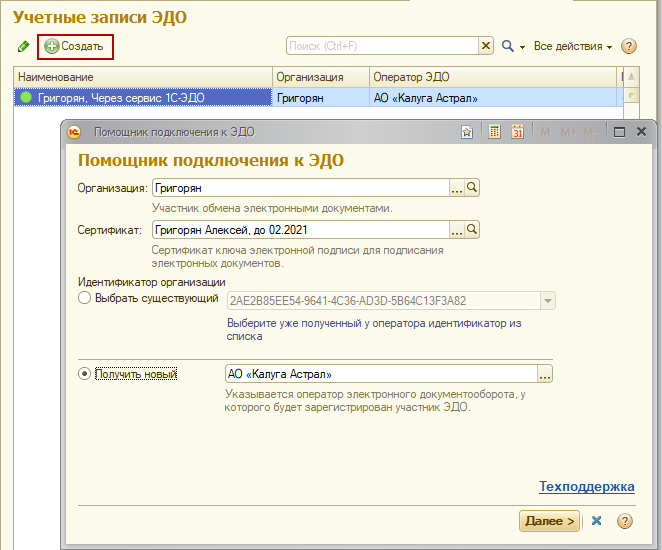Click Организация cell Григорян in table
Viewport: 662px width, 550px height.
[321, 98]
